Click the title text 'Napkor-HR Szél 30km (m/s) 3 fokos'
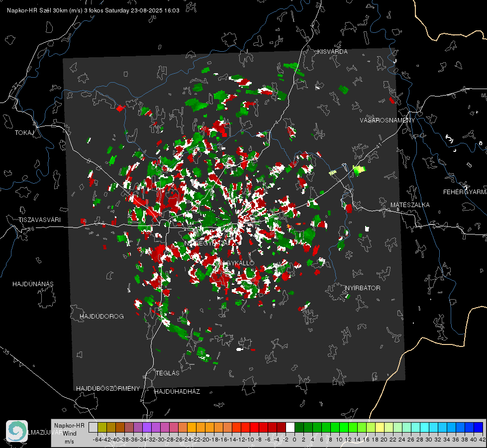Image resolution: width=487 pixels, height=448 pixels. tap(55, 10)
